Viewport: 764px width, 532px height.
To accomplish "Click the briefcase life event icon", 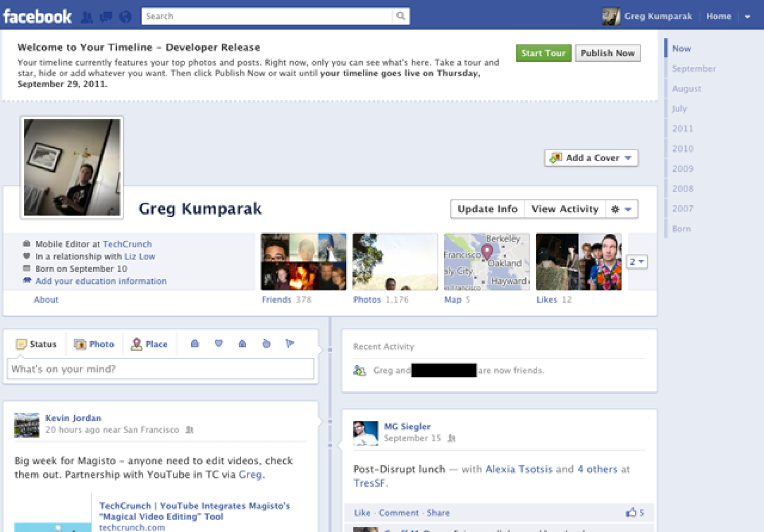I will click(194, 343).
